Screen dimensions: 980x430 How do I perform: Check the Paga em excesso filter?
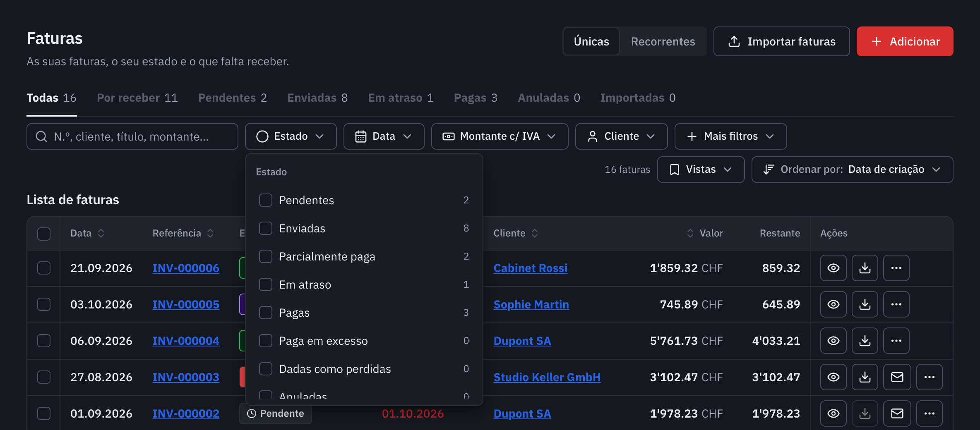pyautogui.click(x=265, y=341)
